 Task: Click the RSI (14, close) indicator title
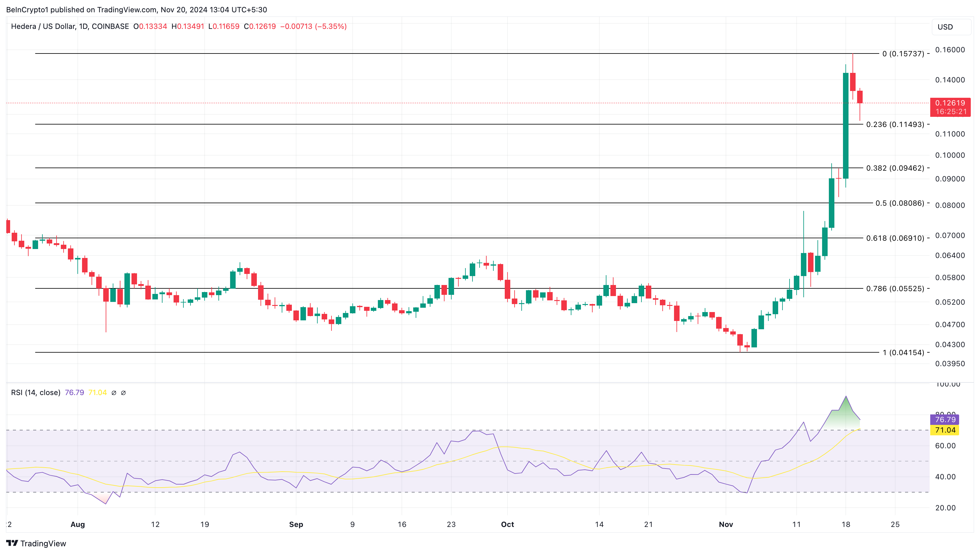36,393
